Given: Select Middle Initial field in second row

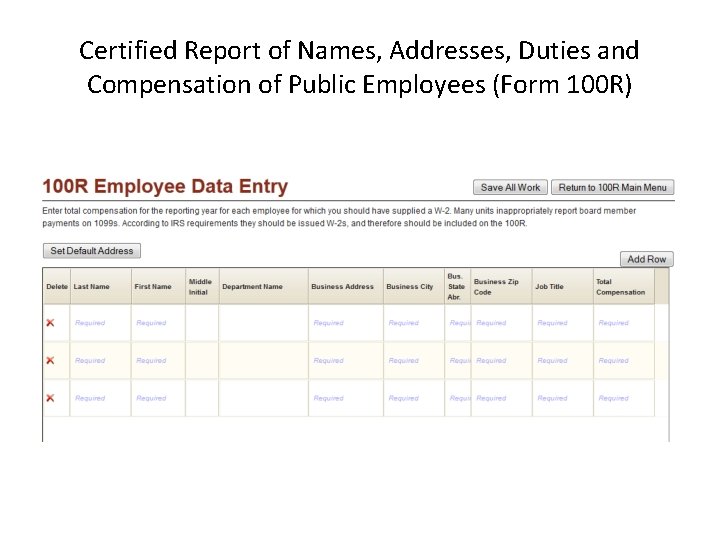Looking at the screenshot, I should [x=202, y=360].
